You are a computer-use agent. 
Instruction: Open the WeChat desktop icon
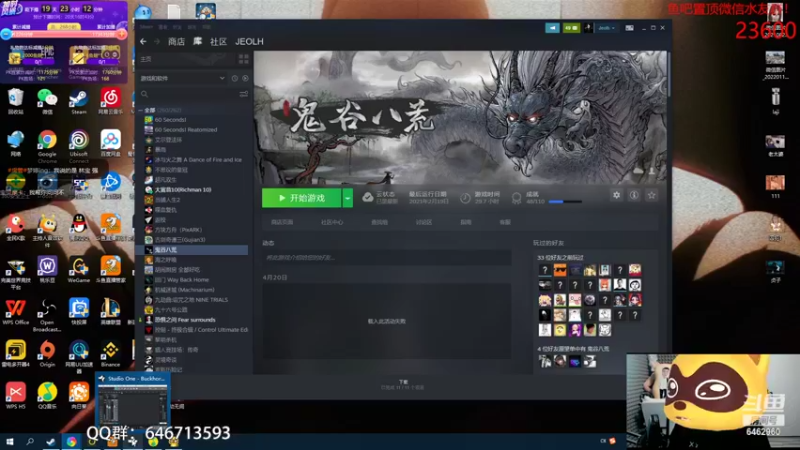[47, 101]
